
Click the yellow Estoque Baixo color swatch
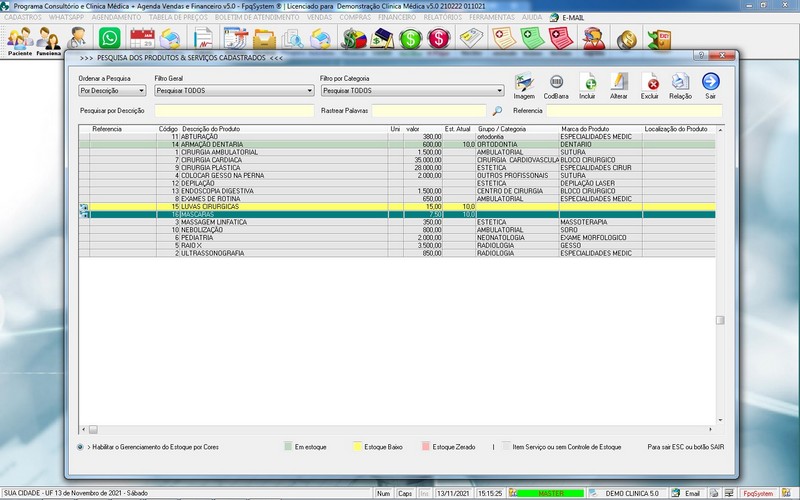click(358, 447)
